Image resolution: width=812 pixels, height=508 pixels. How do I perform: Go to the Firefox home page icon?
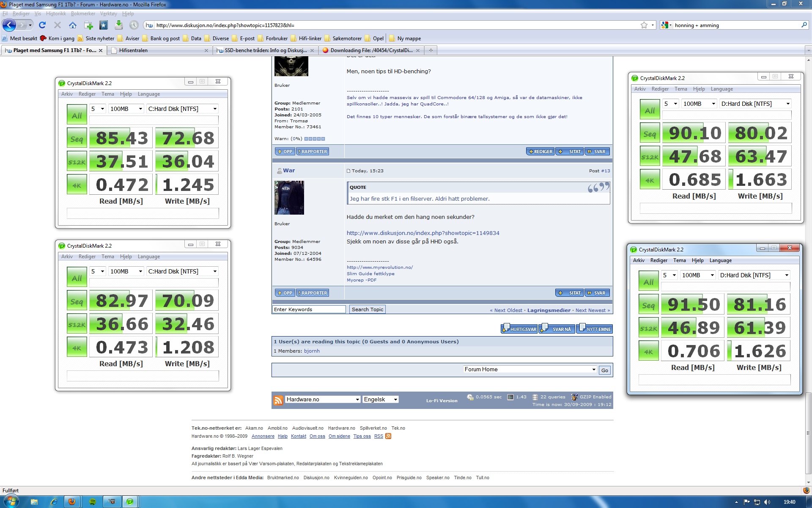pyautogui.click(x=73, y=25)
